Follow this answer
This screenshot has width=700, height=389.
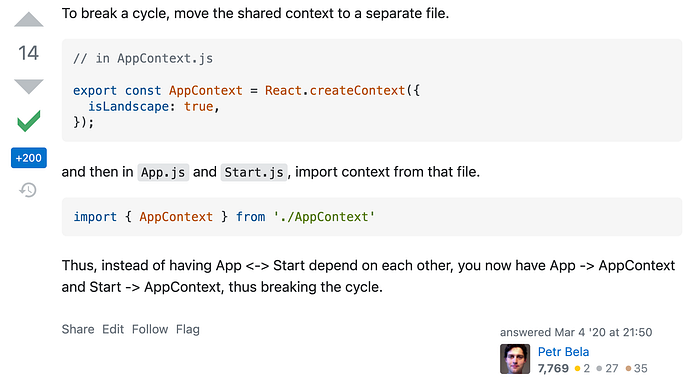tap(150, 329)
